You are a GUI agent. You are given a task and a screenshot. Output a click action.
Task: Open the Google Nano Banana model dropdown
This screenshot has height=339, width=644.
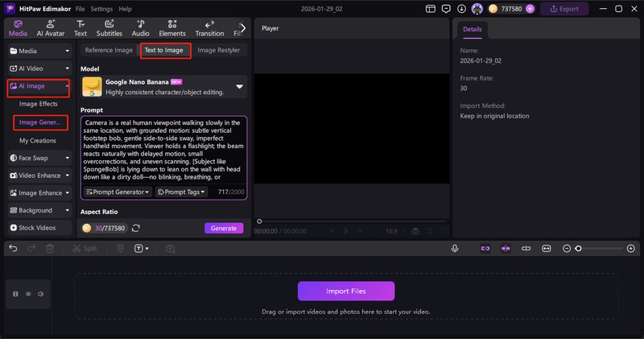click(164, 87)
